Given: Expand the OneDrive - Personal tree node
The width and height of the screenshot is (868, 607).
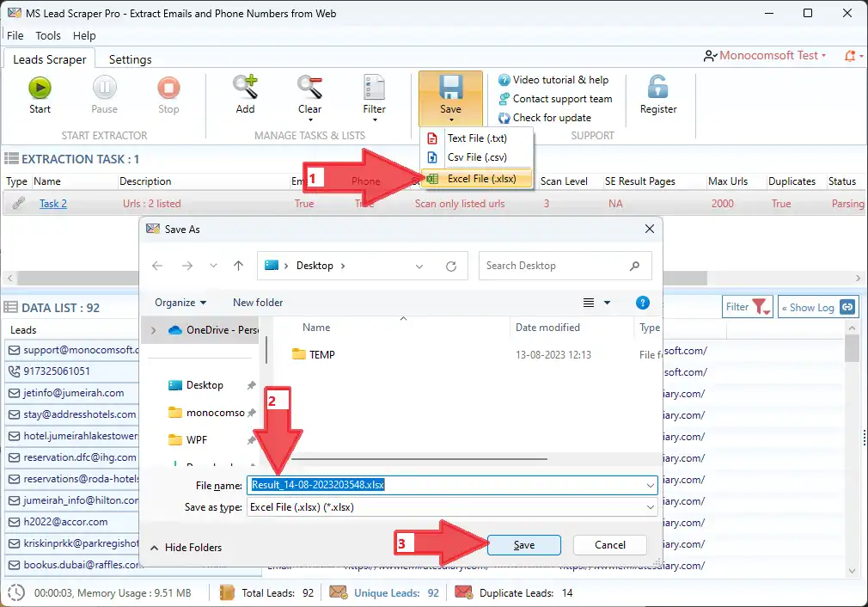Looking at the screenshot, I should (153, 330).
